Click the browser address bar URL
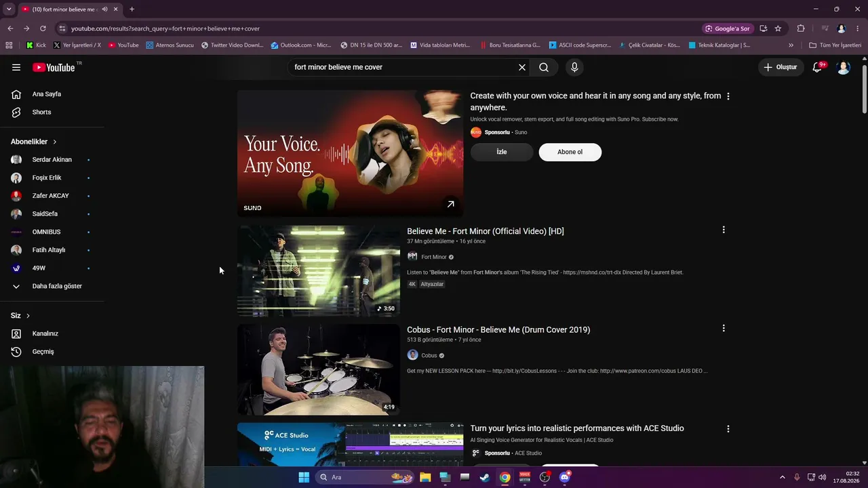 click(x=165, y=28)
